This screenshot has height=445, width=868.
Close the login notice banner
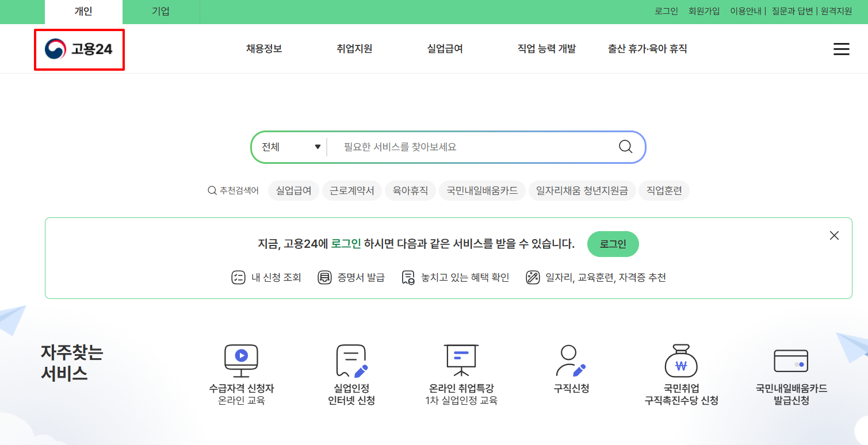834,235
